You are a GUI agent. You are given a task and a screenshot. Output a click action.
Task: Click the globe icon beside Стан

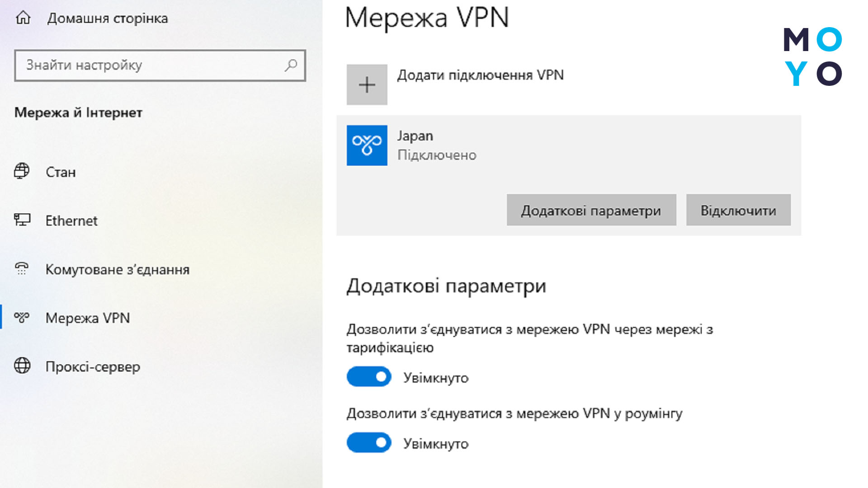[22, 171]
